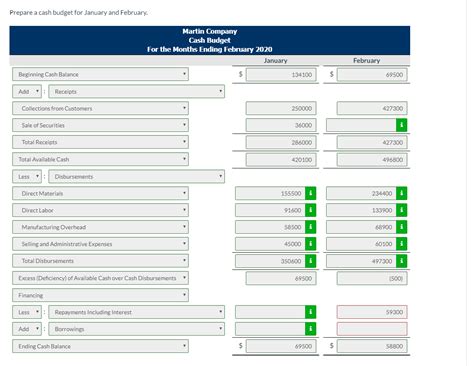Click info icon beside February Selling and Administrative Expenses

401,244
